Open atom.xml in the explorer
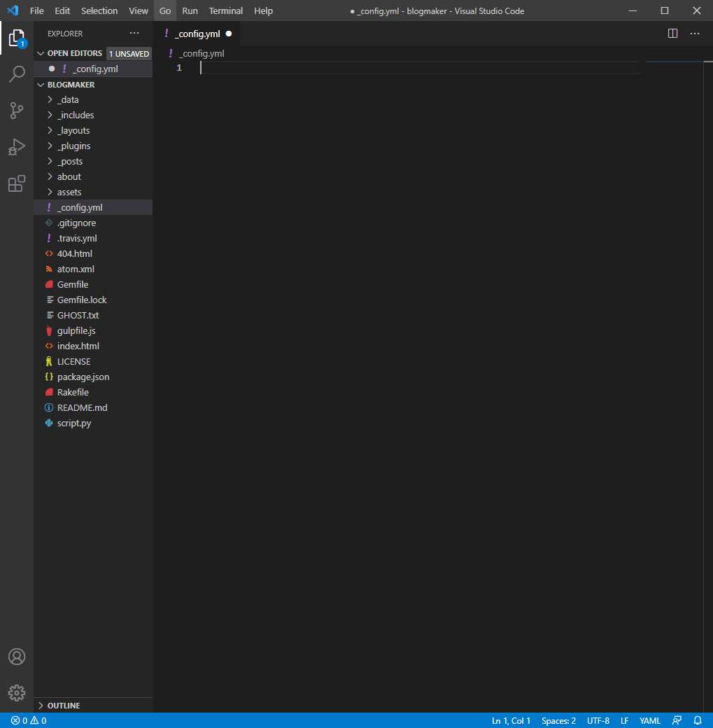Viewport: 713px width, 728px height. [x=93, y=269]
